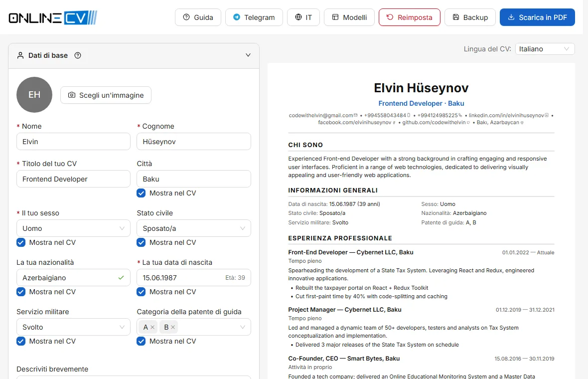
Task: Click the Nome input field
Action: click(74, 142)
